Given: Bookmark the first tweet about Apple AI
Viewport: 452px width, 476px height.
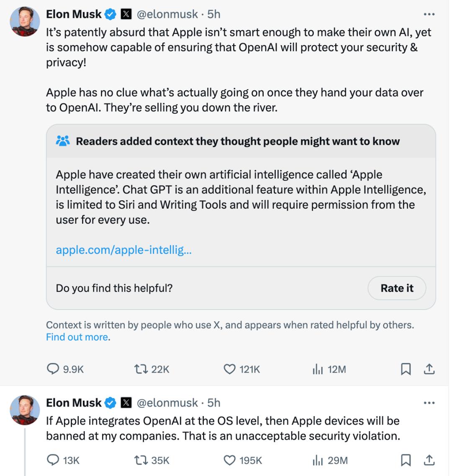Looking at the screenshot, I should click(406, 369).
